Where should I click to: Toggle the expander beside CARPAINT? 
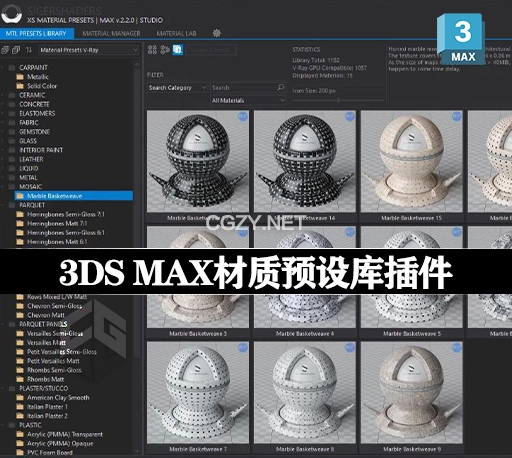coord(3,68)
